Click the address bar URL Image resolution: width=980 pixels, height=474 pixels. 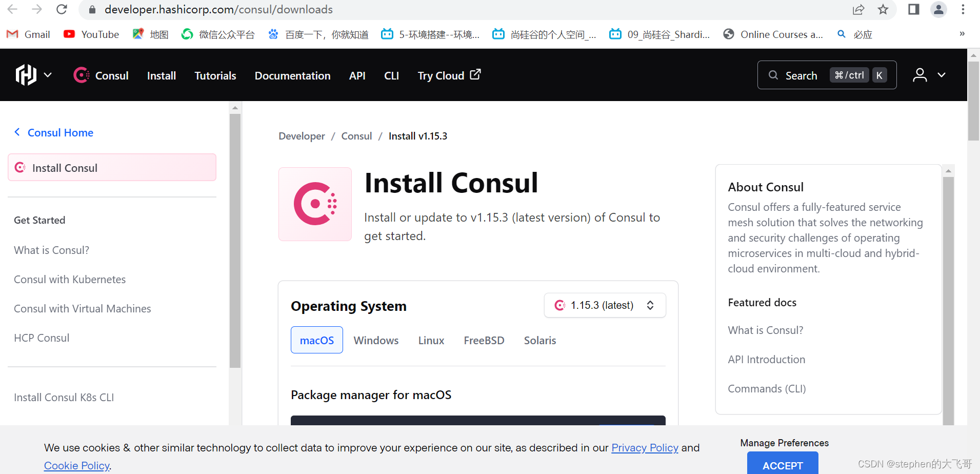218,9
